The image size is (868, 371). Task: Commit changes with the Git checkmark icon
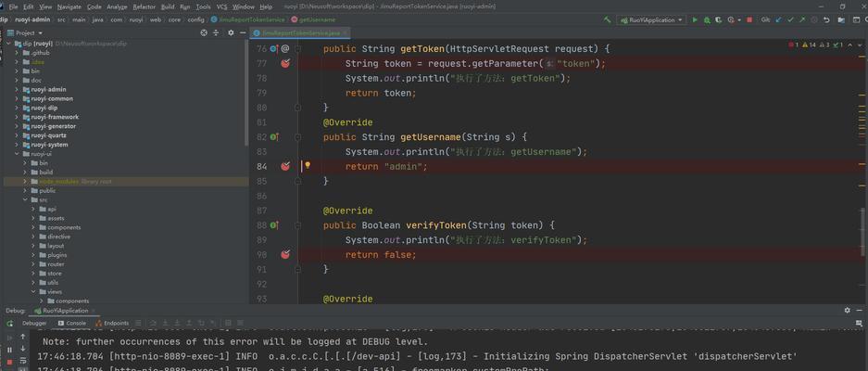coord(790,20)
